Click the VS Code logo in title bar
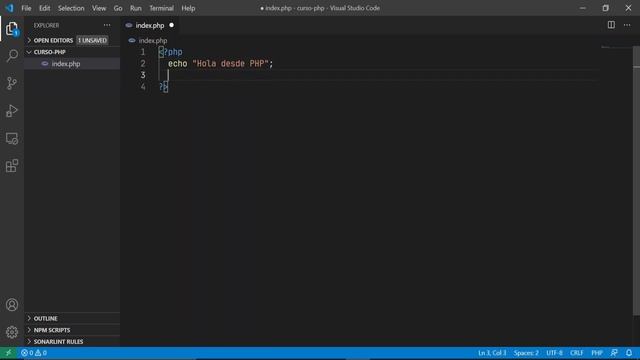This screenshot has height=360, width=640. 9,8
